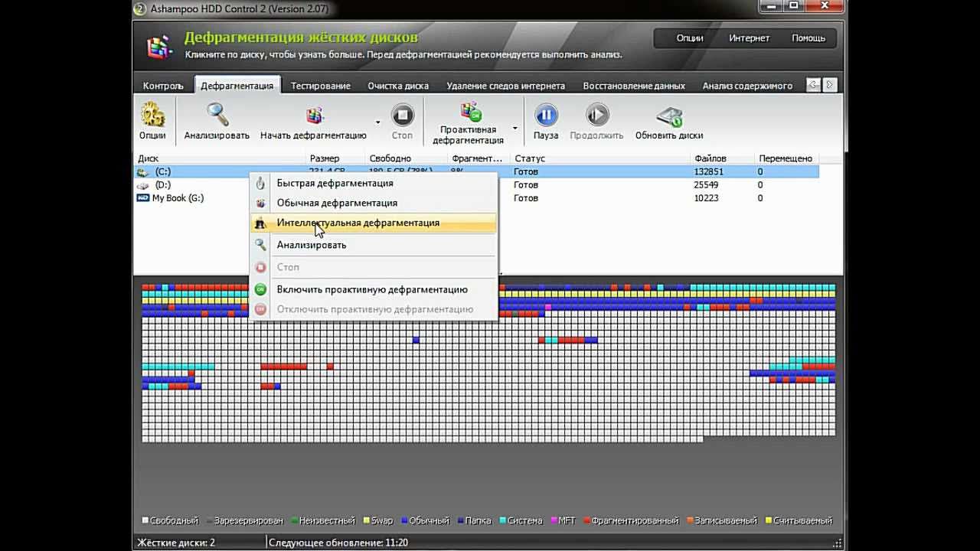This screenshot has width=980, height=551.
Task: Click the mouse icon beside Быстрая дефрагментация
Action: pos(260,183)
